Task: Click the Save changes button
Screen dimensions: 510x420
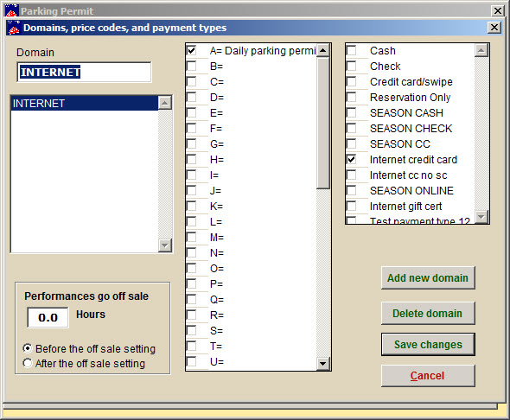Action: [x=428, y=344]
